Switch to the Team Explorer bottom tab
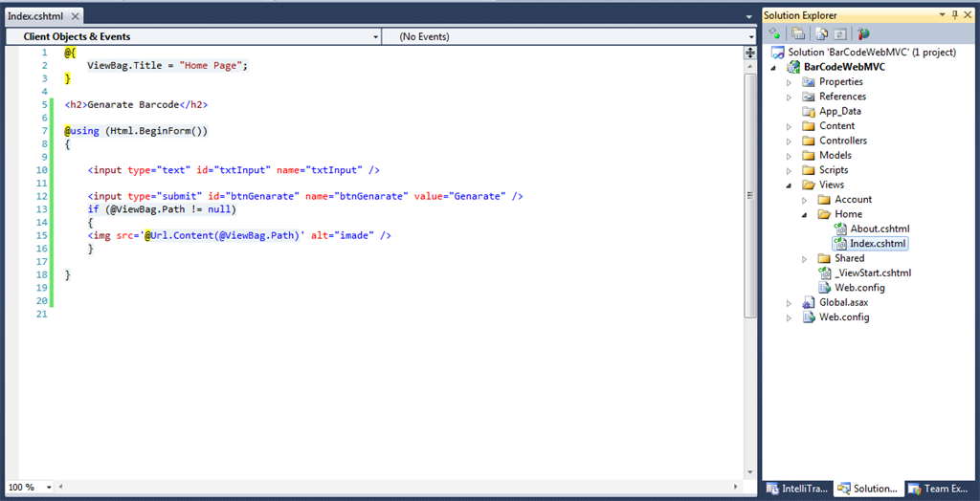Viewport: 980px width, 501px height. pos(939,489)
